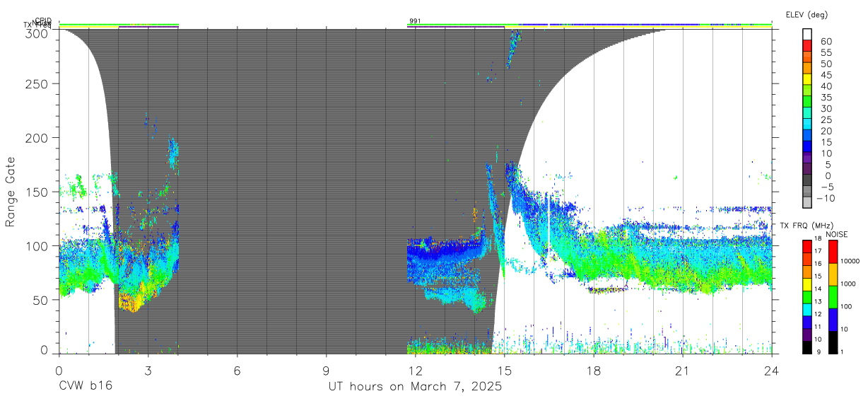Click the '55' label on the ELEV scale
This screenshot has width=868, height=401.
tap(826, 53)
